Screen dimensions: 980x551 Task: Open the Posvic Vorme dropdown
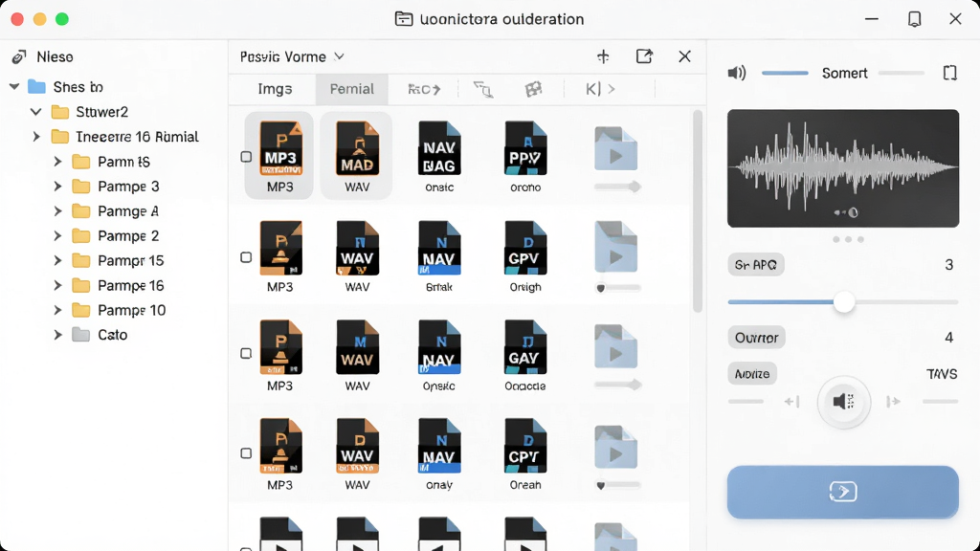[292, 56]
